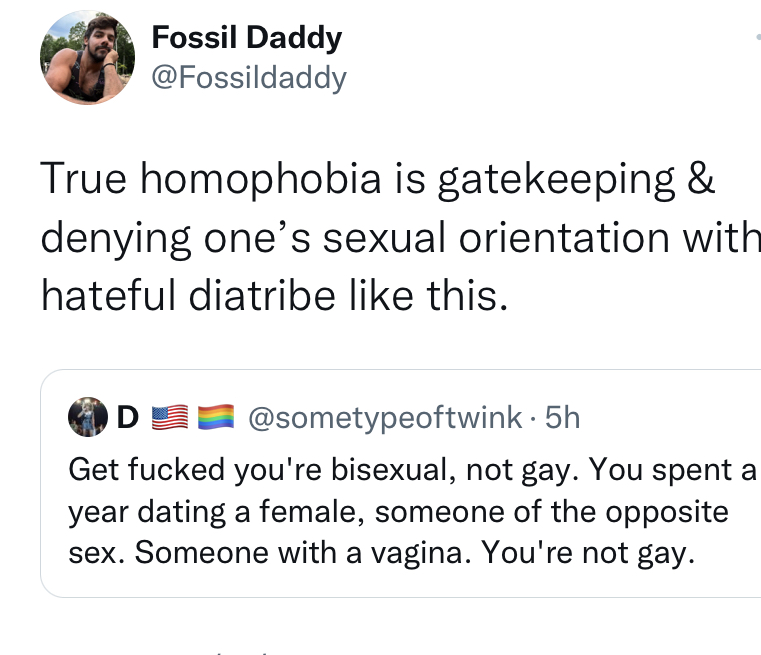Click Fossil Daddy's profile picture
761x655 pixels.
87,58
